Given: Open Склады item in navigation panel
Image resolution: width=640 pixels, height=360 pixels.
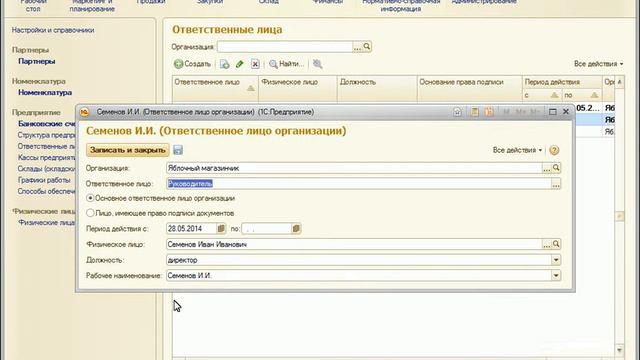Looking at the screenshot, I should coord(47,169).
